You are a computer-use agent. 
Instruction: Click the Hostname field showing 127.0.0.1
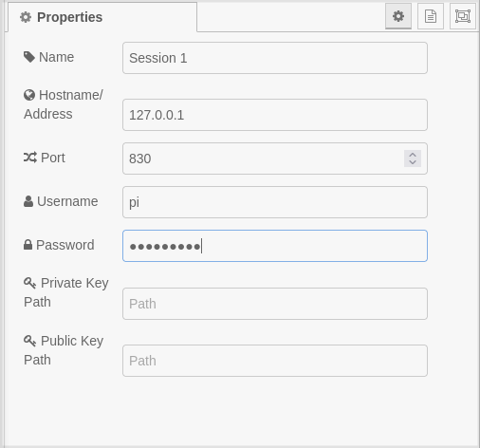275,115
